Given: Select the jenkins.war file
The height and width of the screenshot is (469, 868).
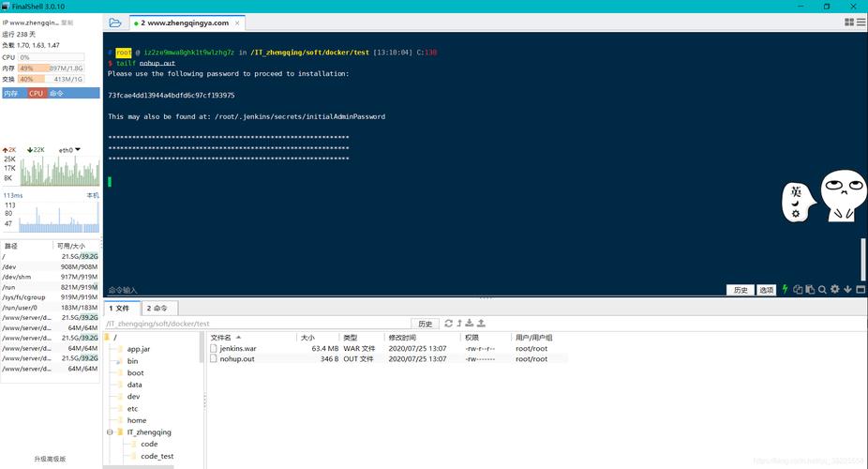Looking at the screenshot, I should [238, 348].
